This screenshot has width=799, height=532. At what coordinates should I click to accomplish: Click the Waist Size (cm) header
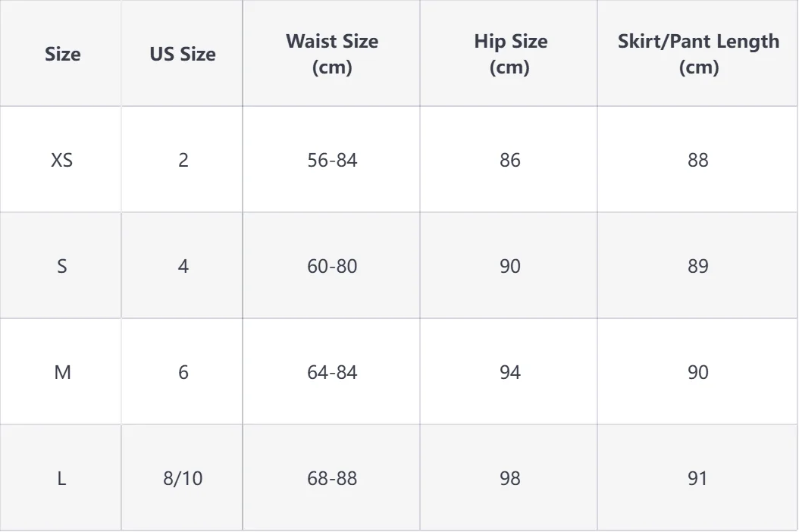pyautogui.click(x=332, y=54)
